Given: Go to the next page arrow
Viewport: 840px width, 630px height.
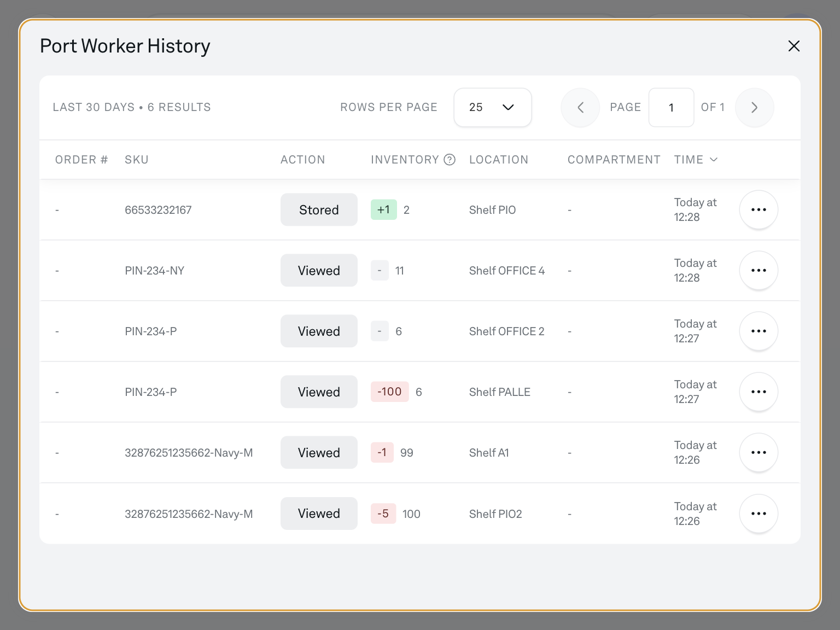Looking at the screenshot, I should 754,107.
